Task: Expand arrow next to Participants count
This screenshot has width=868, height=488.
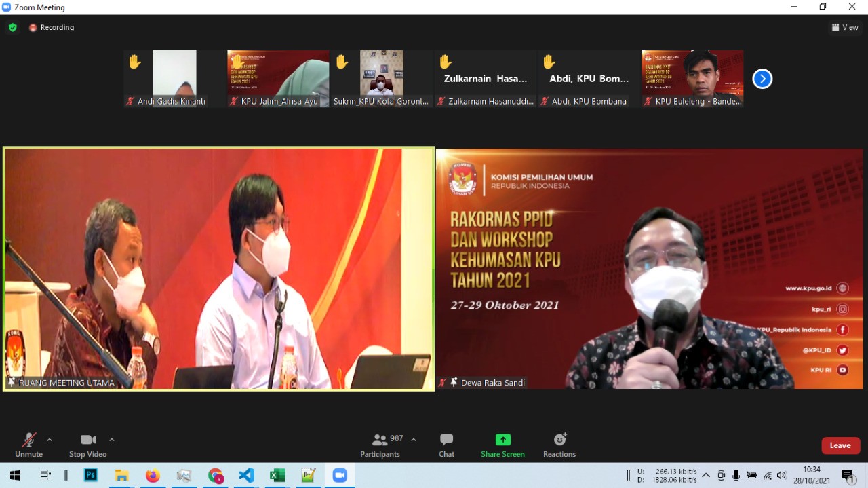Action: tap(414, 440)
